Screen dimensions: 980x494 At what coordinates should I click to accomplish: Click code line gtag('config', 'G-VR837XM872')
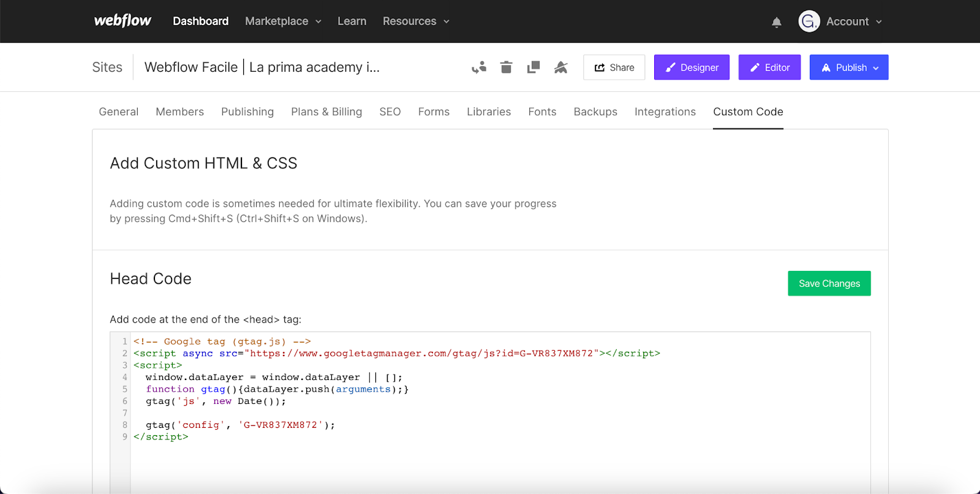241,425
